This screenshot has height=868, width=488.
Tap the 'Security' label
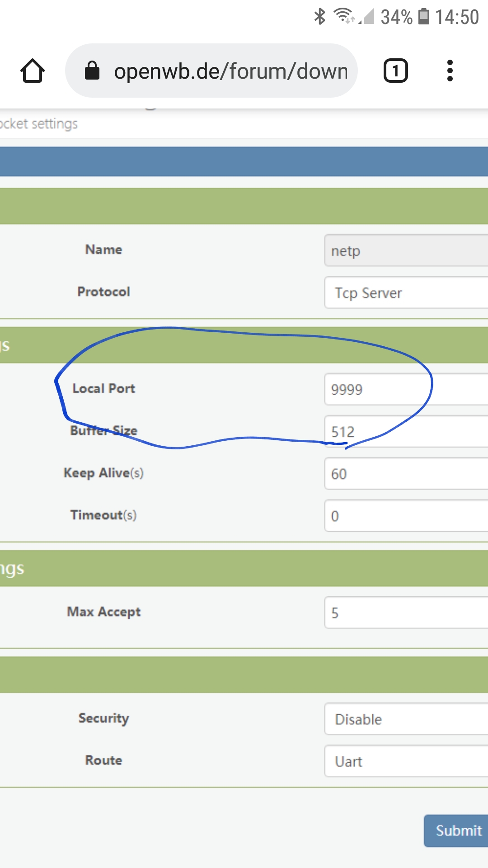click(104, 718)
